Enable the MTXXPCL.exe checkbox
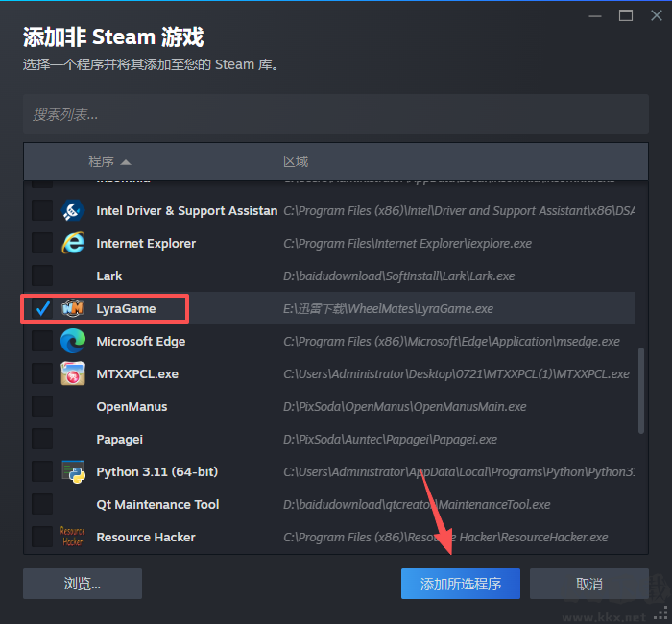This screenshot has height=624, width=672. coord(42,373)
